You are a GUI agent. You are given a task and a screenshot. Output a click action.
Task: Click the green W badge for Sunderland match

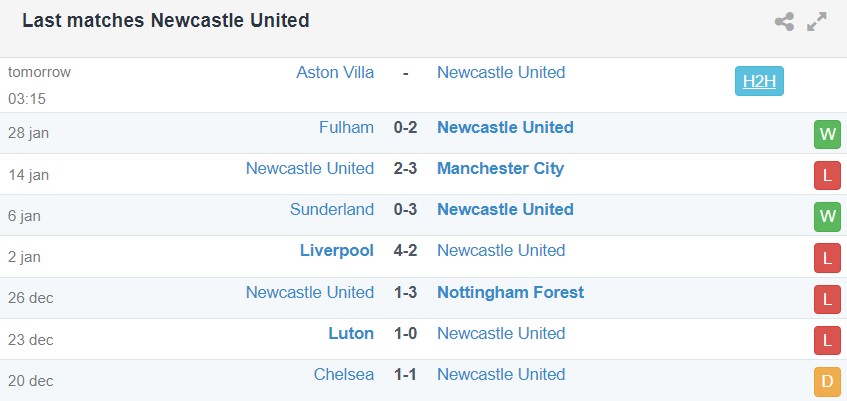pyautogui.click(x=827, y=216)
